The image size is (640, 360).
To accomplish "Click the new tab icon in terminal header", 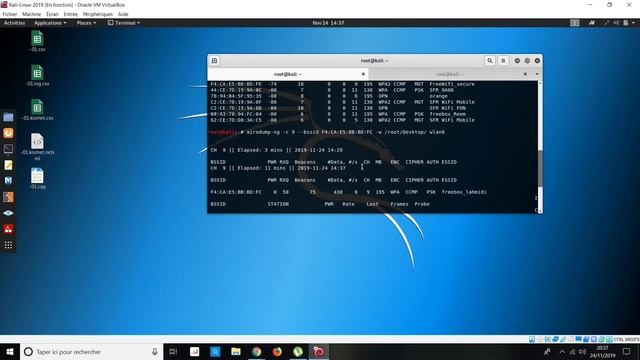I will click(214, 61).
